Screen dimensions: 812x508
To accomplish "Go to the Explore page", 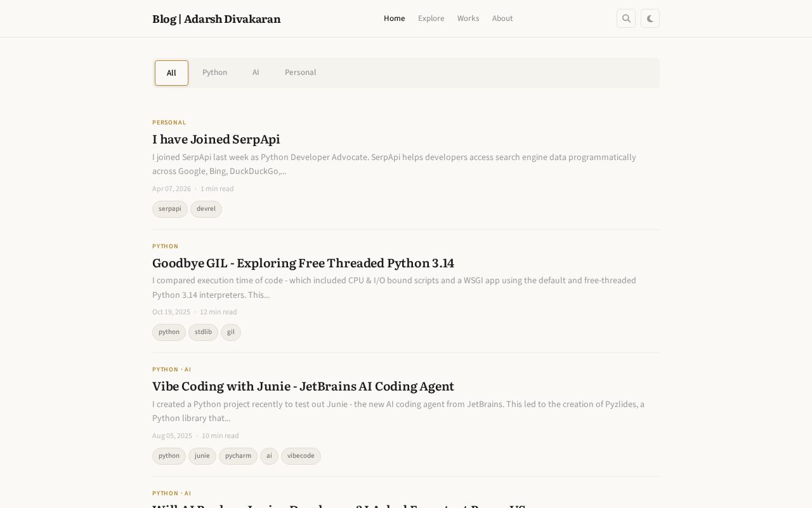I will pos(431,18).
